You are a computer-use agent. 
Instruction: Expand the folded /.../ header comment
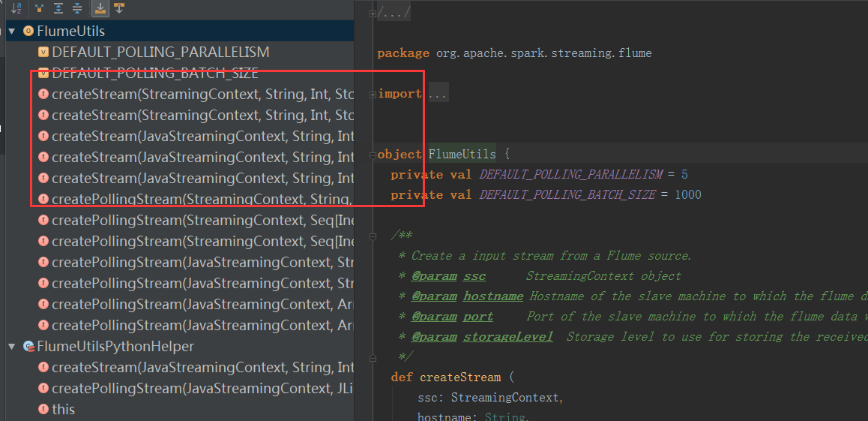point(373,14)
